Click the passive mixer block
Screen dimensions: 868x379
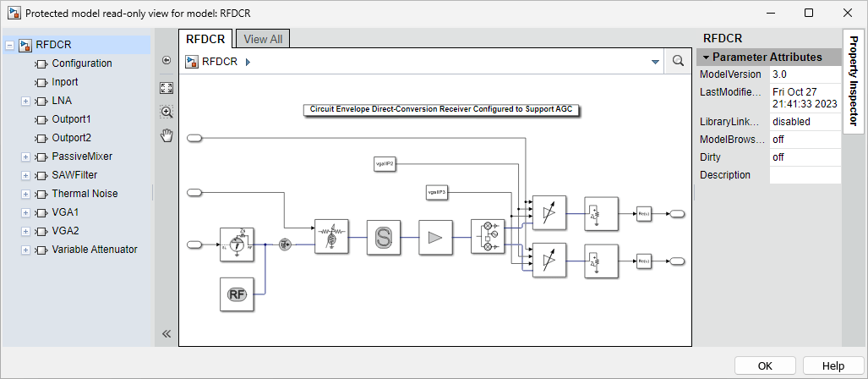click(488, 237)
